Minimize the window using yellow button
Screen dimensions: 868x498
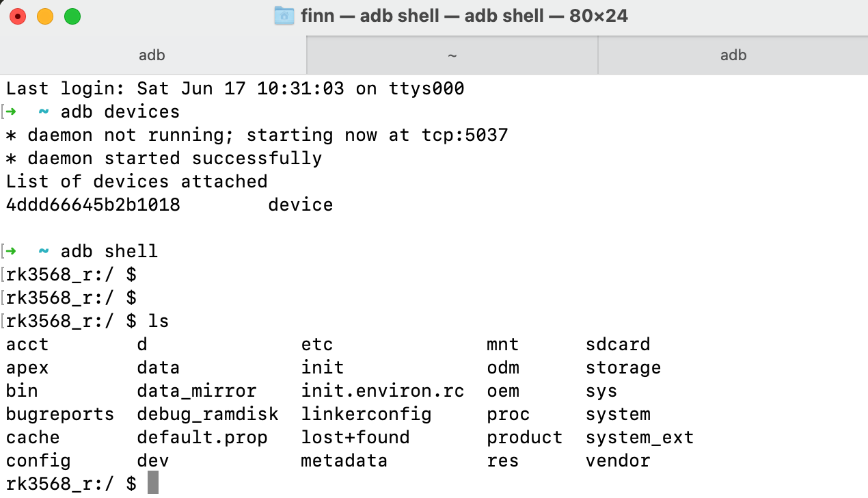point(45,16)
